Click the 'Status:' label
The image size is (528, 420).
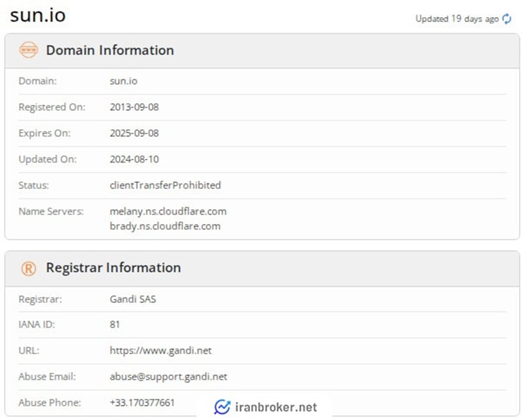[x=33, y=185]
